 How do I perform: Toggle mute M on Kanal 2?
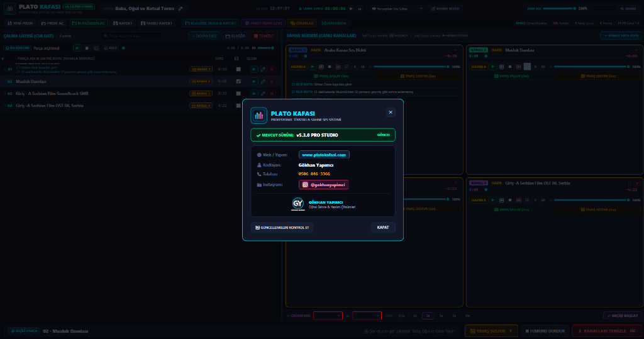click(x=543, y=67)
